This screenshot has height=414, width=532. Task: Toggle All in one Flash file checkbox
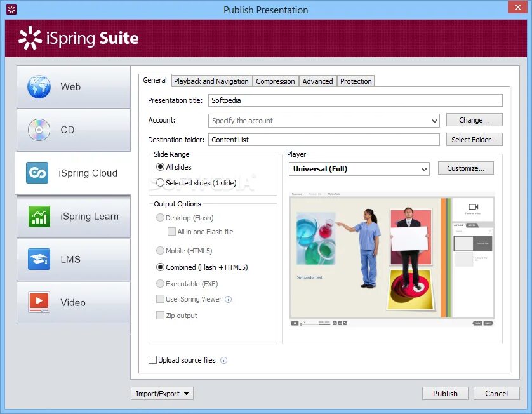[x=171, y=232]
